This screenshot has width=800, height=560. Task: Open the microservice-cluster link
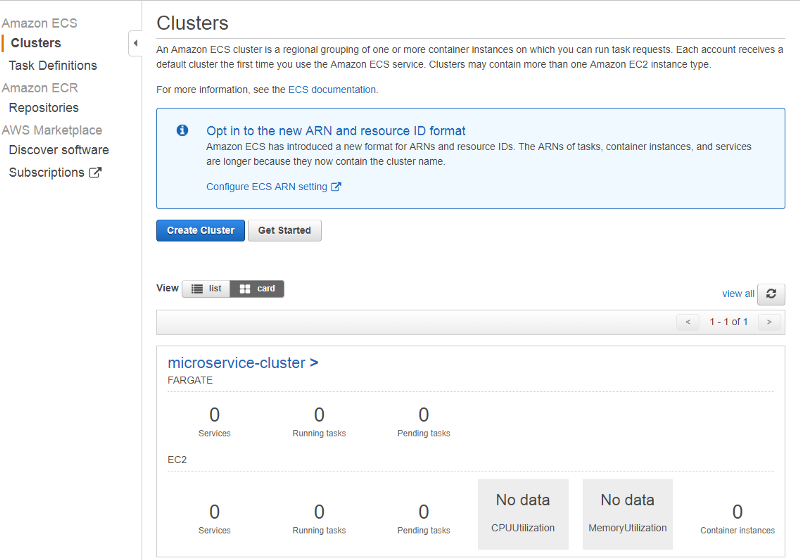click(243, 363)
